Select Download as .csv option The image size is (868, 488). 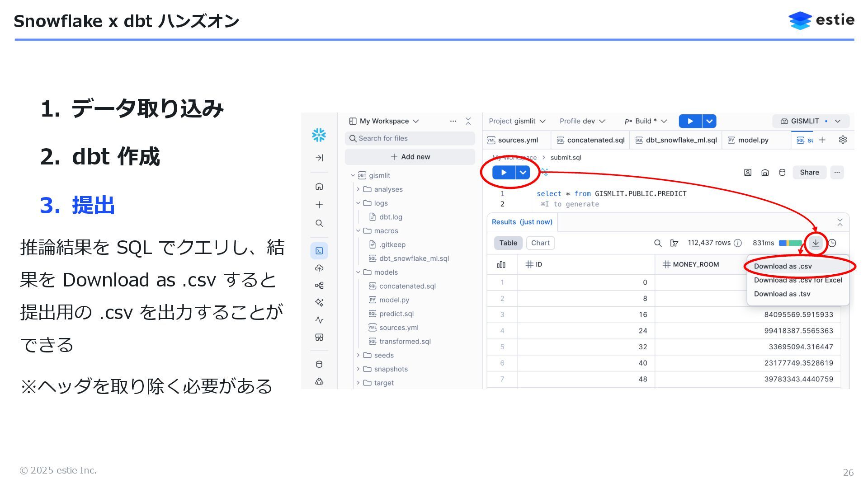tap(783, 266)
